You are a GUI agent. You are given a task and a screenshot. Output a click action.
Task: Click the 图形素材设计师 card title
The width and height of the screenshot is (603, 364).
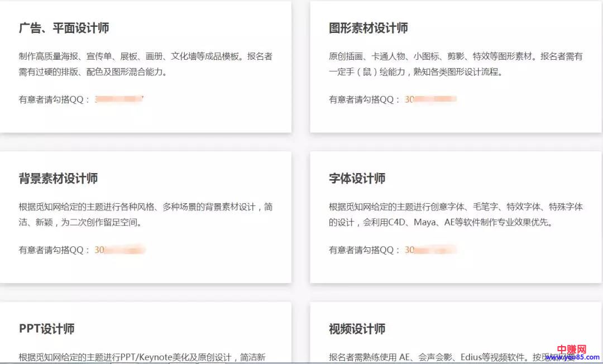click(x=368, y=28)
